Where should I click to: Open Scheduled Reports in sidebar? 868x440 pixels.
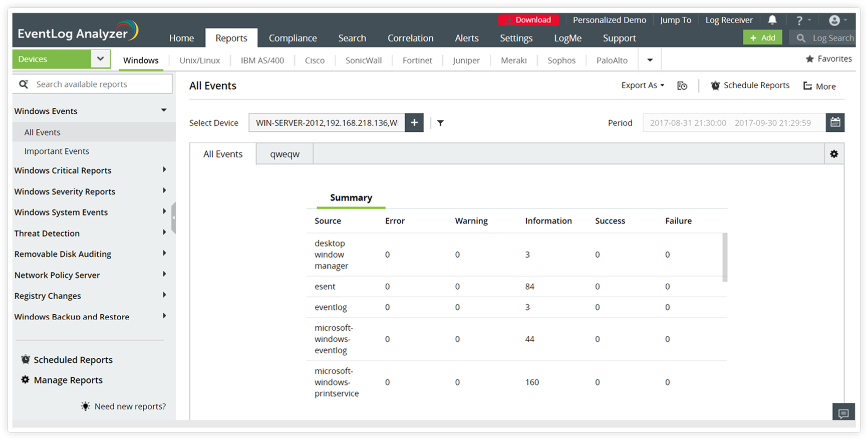coord(67,360)
